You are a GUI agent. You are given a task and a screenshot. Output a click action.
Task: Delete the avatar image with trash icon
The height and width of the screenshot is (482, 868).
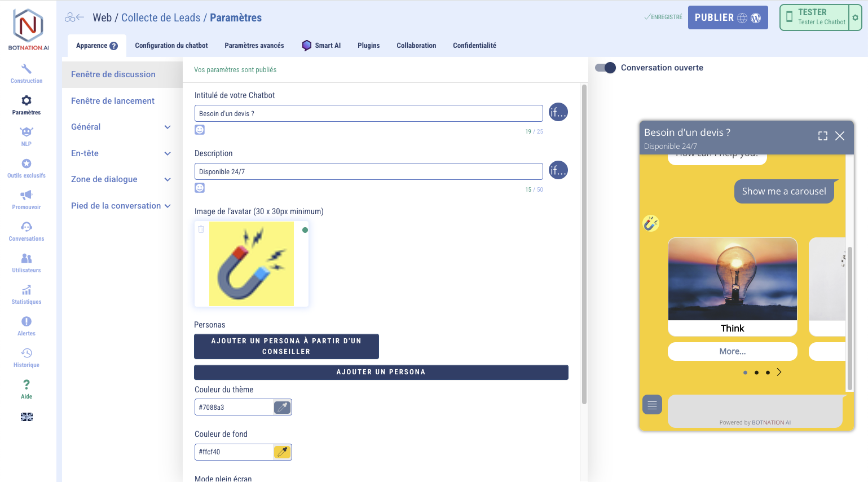tap(201, 229)
